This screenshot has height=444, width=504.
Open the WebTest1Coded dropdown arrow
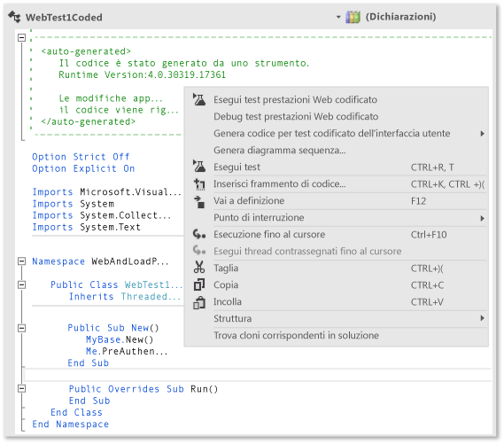coord(338,17)
